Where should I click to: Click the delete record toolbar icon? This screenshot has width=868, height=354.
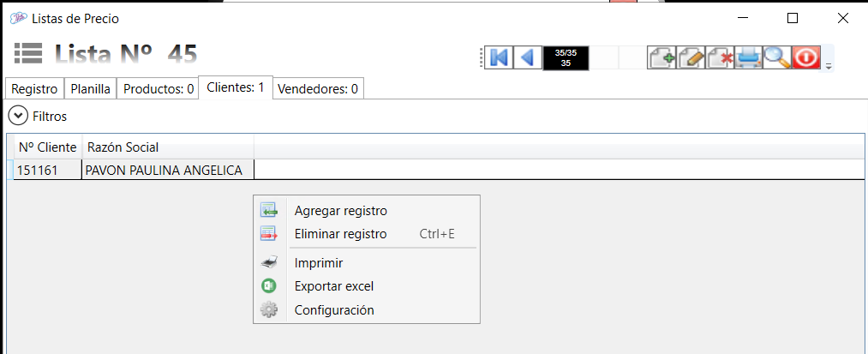720,57
